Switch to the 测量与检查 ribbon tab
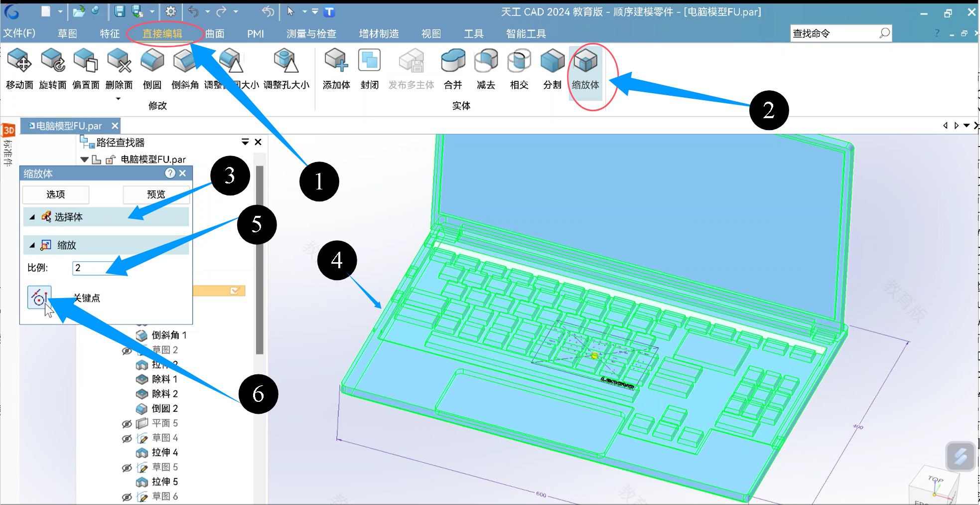 (x=311, y=33)
